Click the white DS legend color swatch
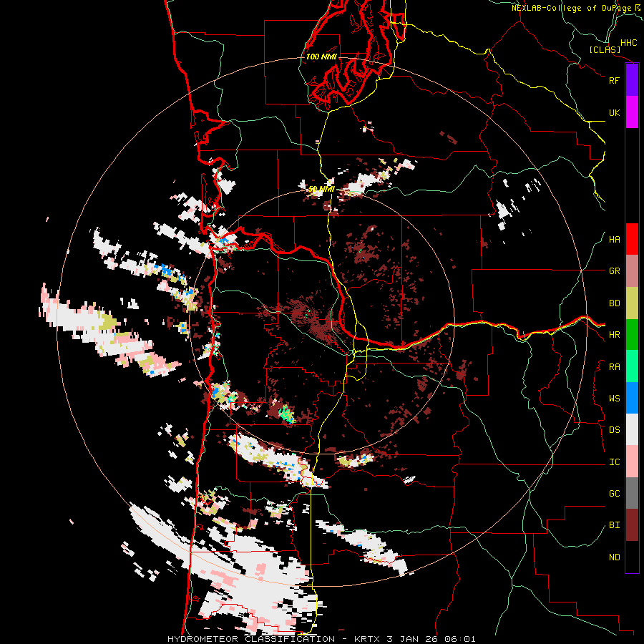 pyautogui.click(x=632, y=429)
